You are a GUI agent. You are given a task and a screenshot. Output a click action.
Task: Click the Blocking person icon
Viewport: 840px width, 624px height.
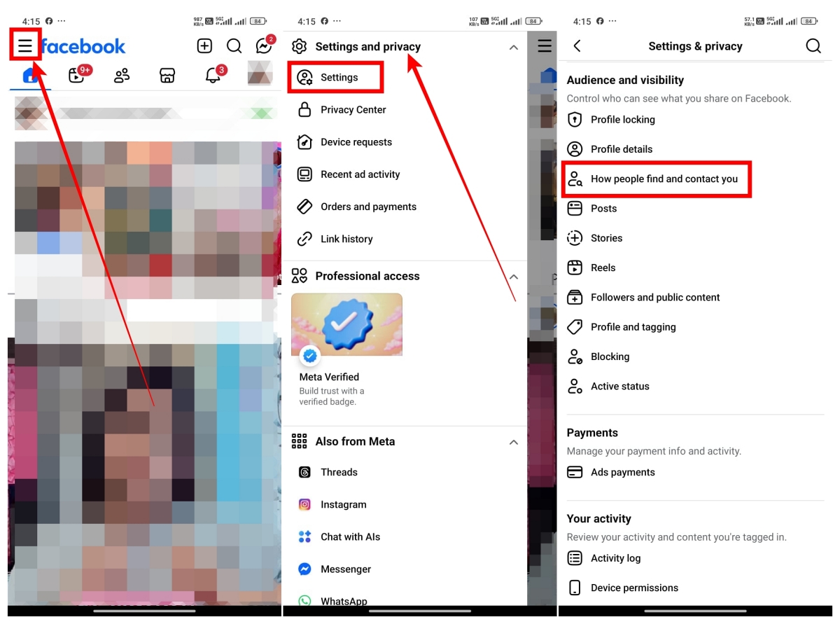coord(575,356)
